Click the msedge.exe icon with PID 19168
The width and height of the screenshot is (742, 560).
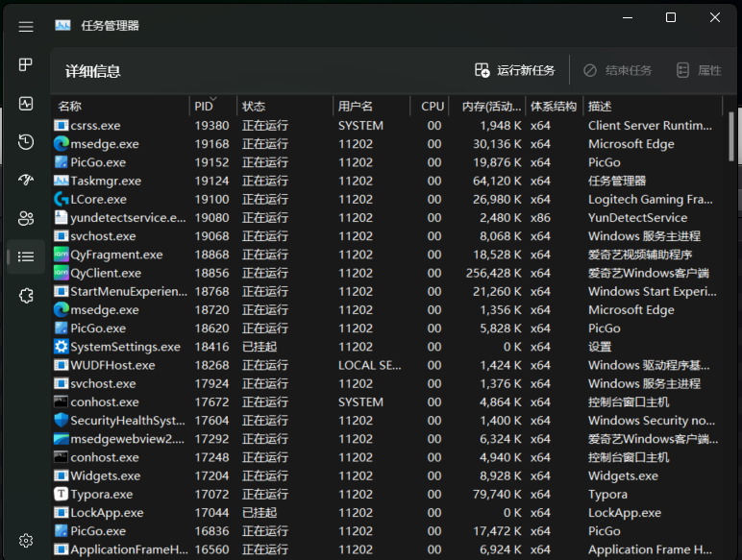click(62, 144)
